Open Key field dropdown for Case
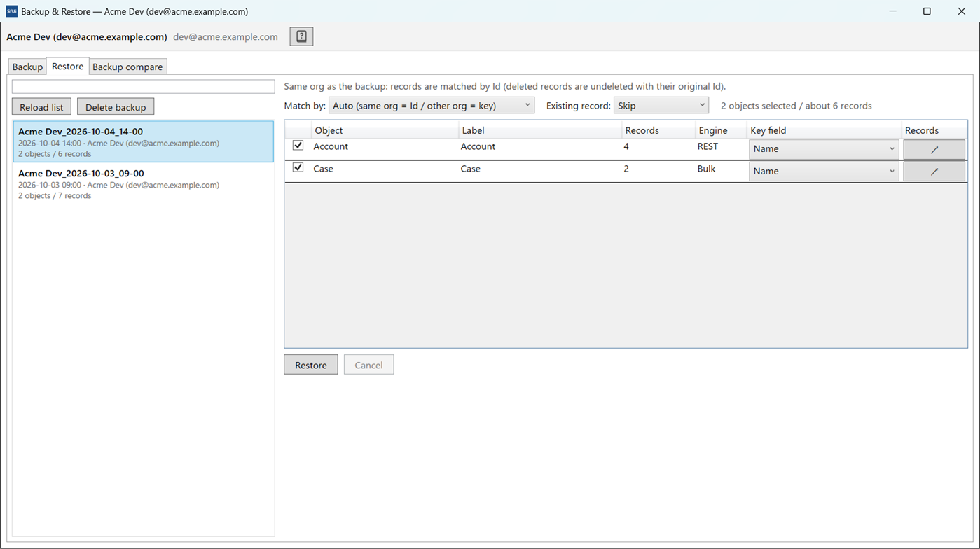Screen dimensions: 980x549 click(x=824, y=172)
